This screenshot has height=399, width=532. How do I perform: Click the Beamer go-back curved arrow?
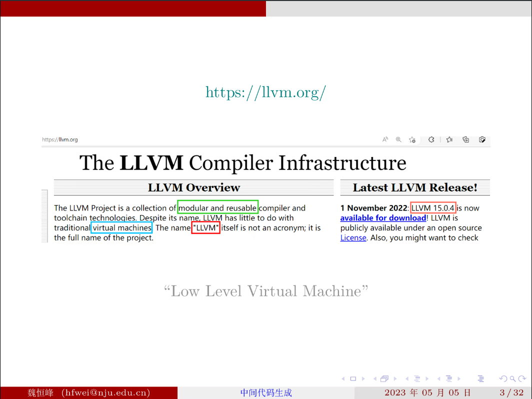tap(503, 378)
